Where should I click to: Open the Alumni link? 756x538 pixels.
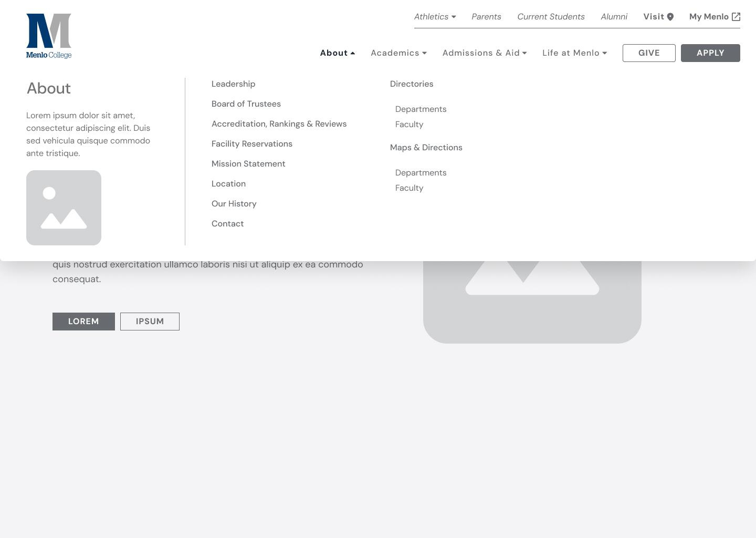point(614,17)
